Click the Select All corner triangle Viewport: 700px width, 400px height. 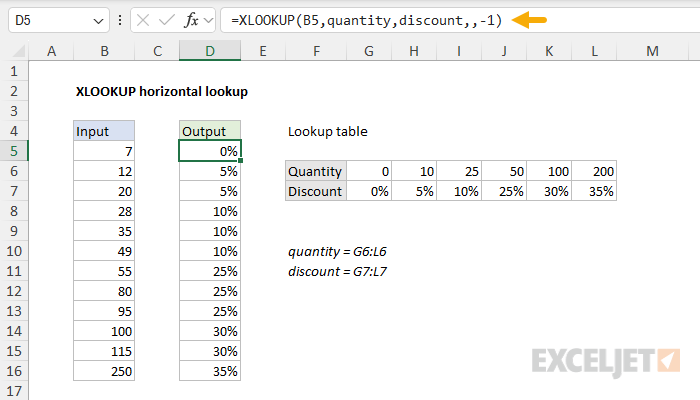tap(18, 51)
